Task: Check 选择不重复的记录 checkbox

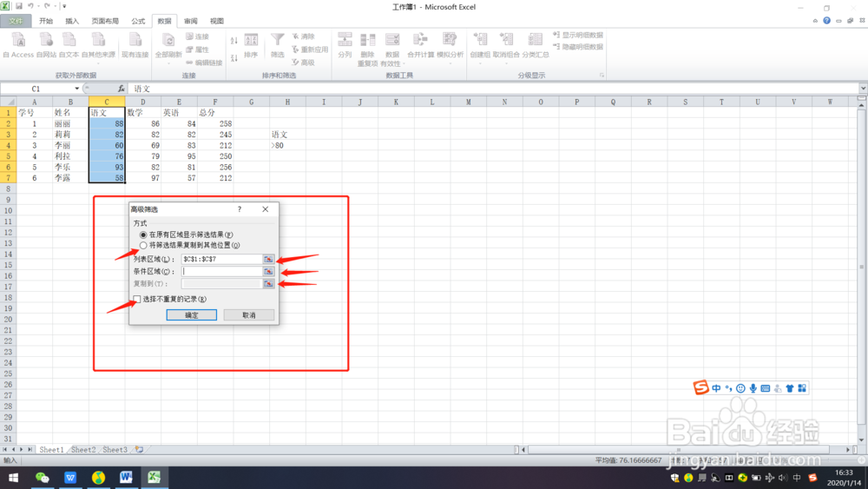Action: point(137,299)
